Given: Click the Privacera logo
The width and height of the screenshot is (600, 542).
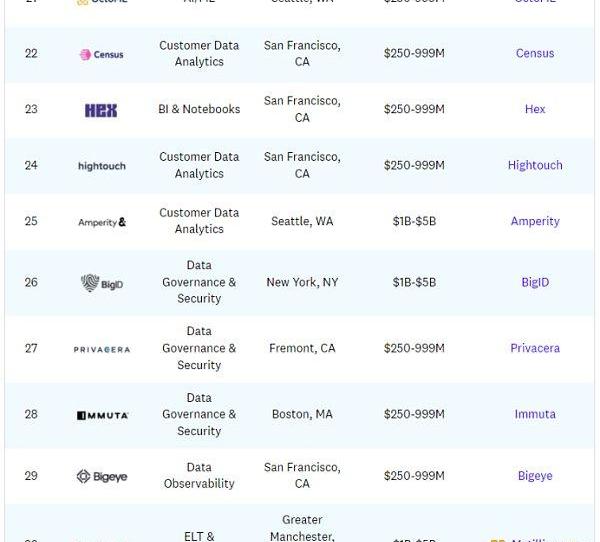Looking at the screenshot, I should point(102,349).
